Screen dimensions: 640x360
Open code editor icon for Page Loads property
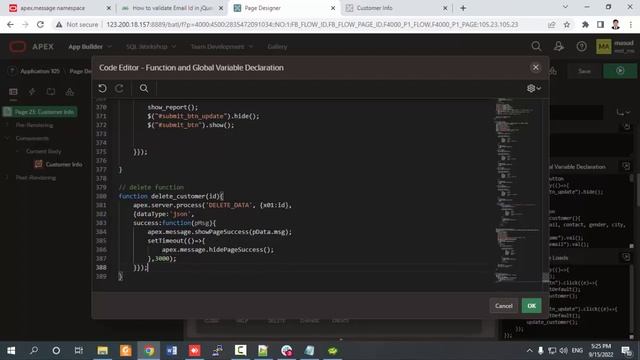(x=626, y=257)
